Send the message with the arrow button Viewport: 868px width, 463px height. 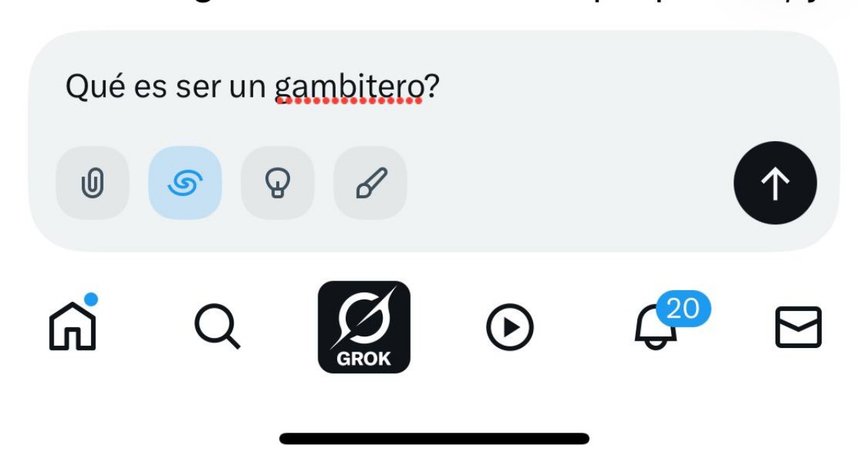(775, 183)
